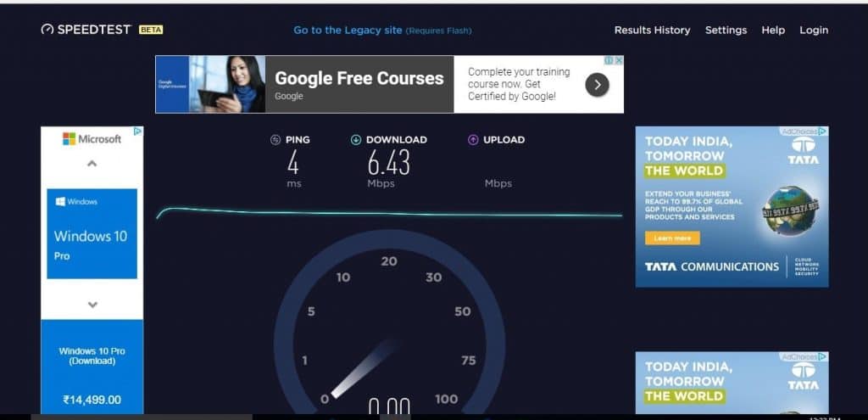
Task: Select the Windows 10 Pro ad tile
Action: point(92,233)
